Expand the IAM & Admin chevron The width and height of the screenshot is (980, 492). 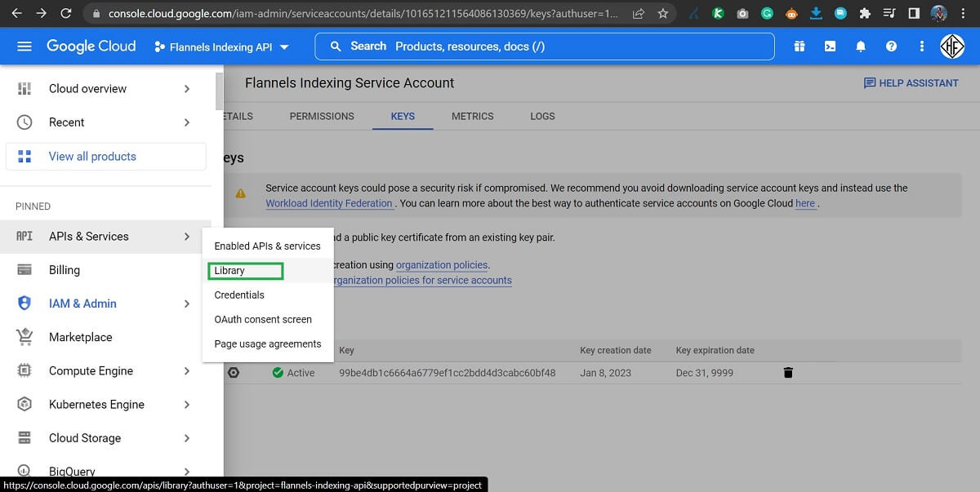(x=187, y=304)
